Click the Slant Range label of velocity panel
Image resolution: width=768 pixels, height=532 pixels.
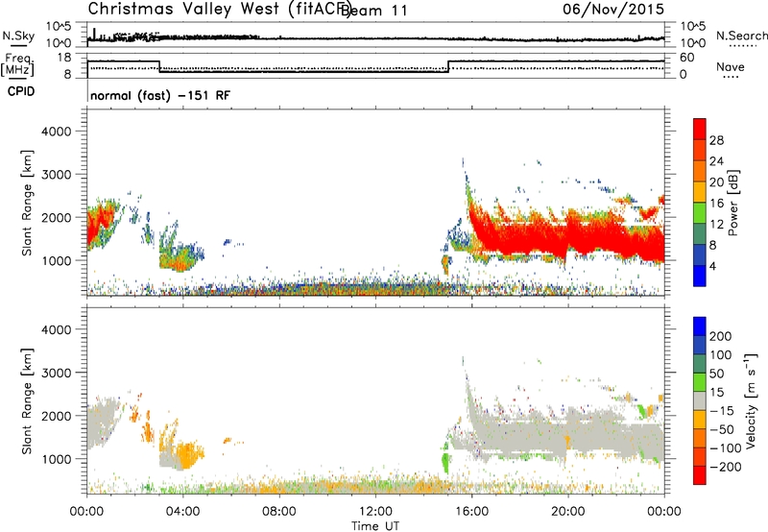pyautogui.click(x=27, y=401)
